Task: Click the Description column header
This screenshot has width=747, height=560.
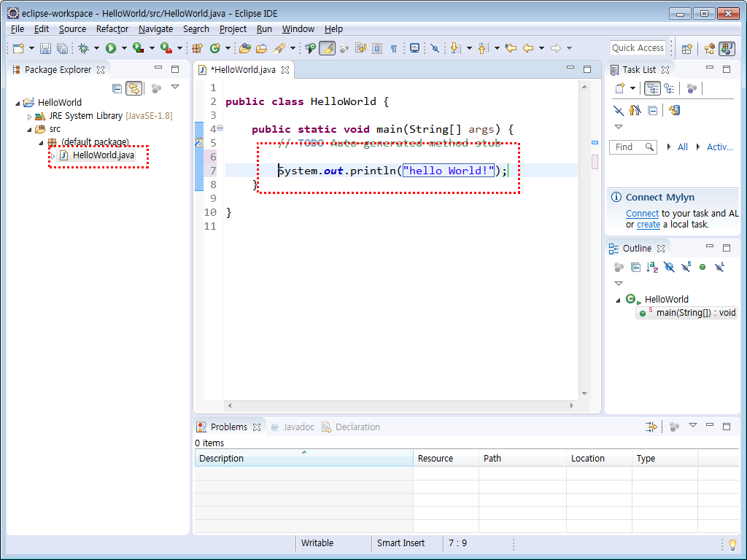Action: [303, 458]
